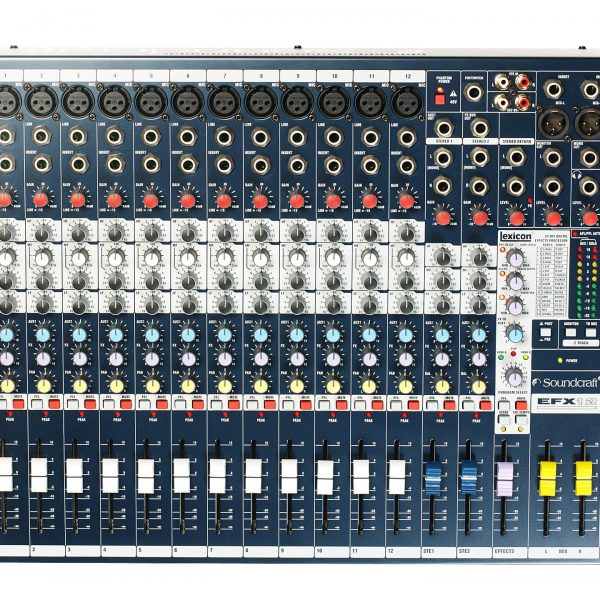Screen dimensions: 600x600
Task: Click the MIX L XLR output connector
Action: [553, 124]
